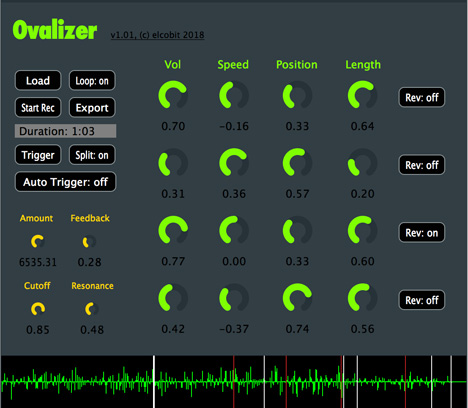468x408 pixels.
Task: Toggle Rev: off in the first row
Action: [x=422, y=97]
